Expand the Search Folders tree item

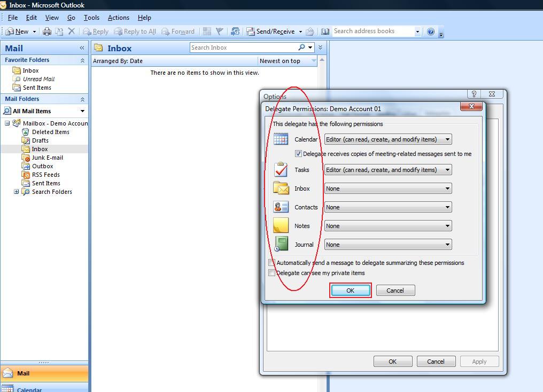pyautogui.click(x=16, y=192)
